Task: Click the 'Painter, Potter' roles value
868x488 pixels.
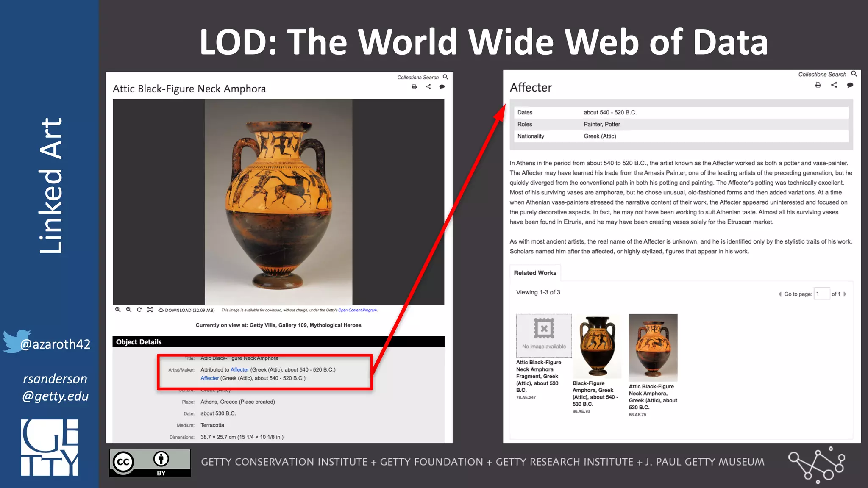Action: pyautogui.click(x=602, y=124)
